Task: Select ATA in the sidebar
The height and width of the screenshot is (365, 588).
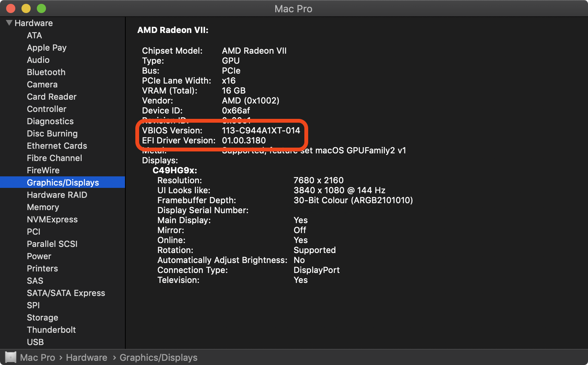Action: click(34, 35)
